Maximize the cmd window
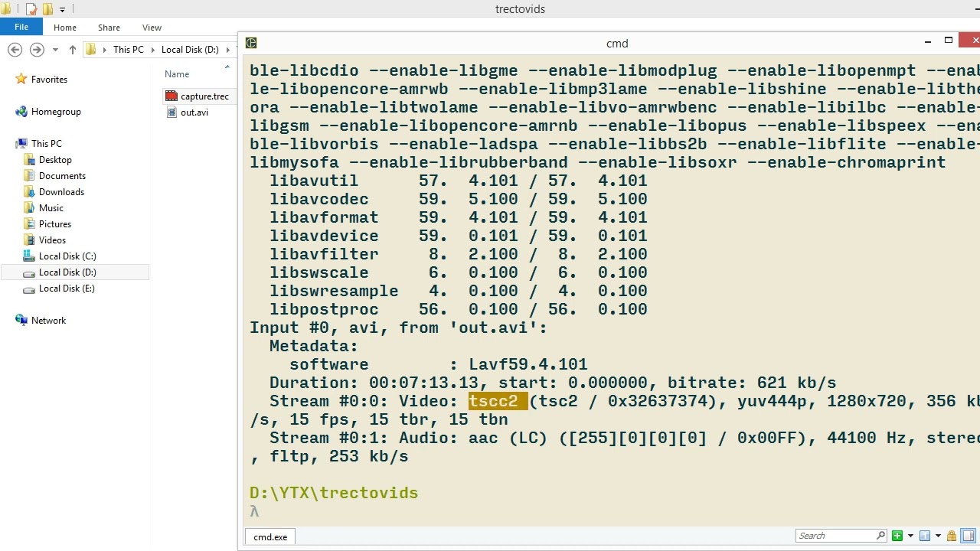Screen dimensions: 980x551 click(x=949, y=41)
